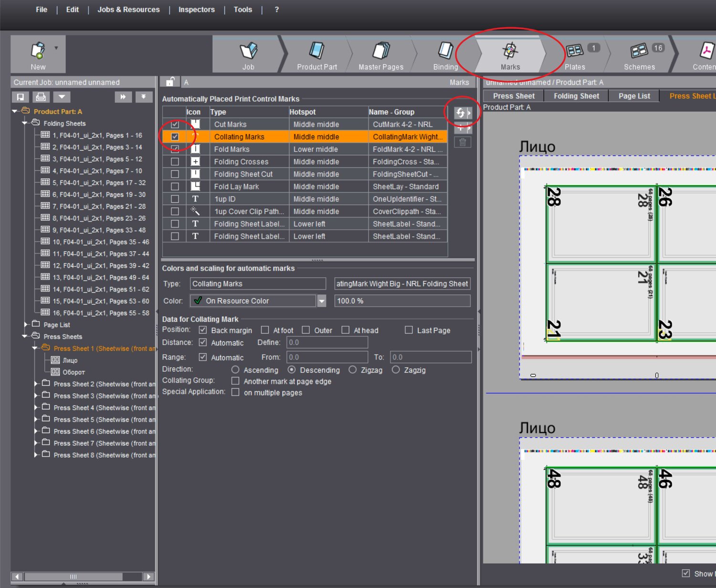Screen dimensions: 716x588
Task: Click the print icon in job panel
Action: click(x=41, y=97)
